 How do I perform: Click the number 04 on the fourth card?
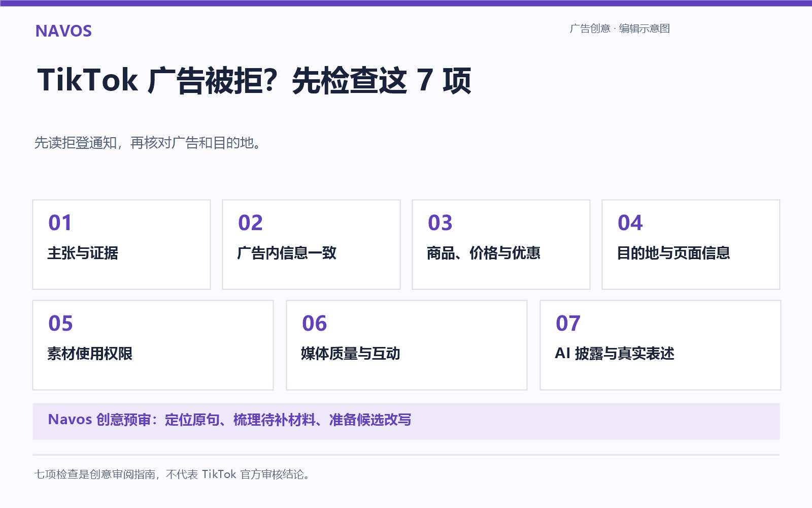(x=630, y=223)
